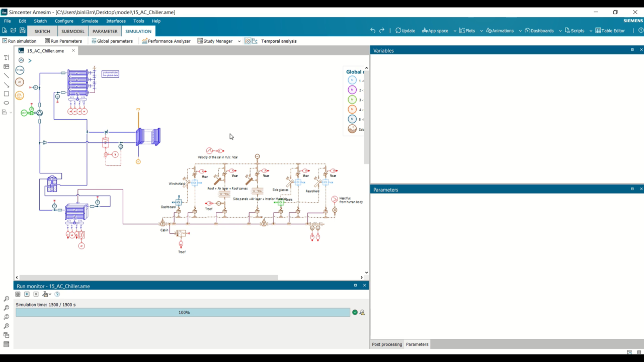
Task: Select the 15_AC_Chiller.ame document tab
Action: pos(45,51)
